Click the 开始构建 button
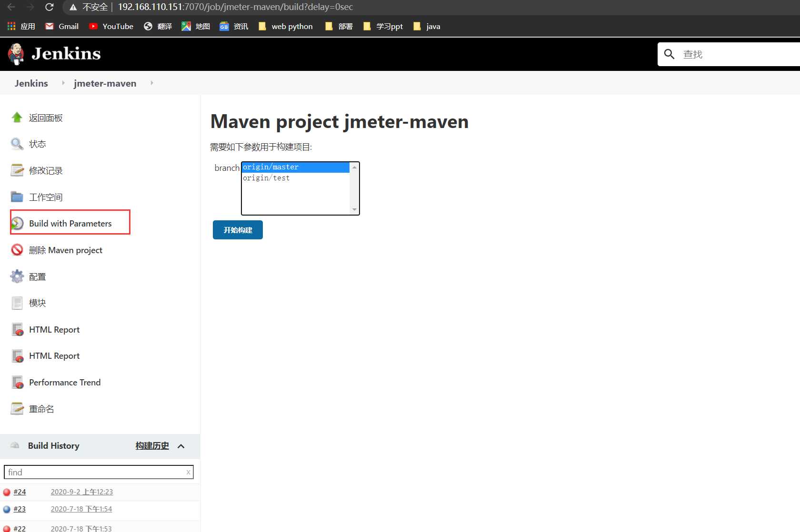Image resolution: width=800 pixels, height=532 pixels. pyautogui.click(x=238, y=230)
